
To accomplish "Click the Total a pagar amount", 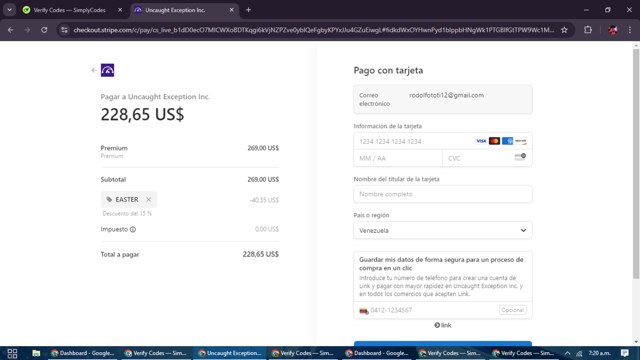I will (x=260, y=254).
